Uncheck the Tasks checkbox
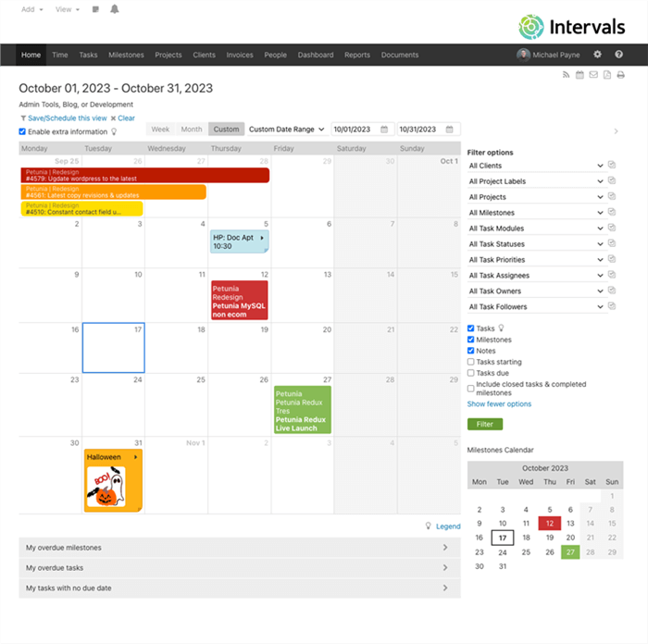This screenshot has width=648, height=644. 470,328
